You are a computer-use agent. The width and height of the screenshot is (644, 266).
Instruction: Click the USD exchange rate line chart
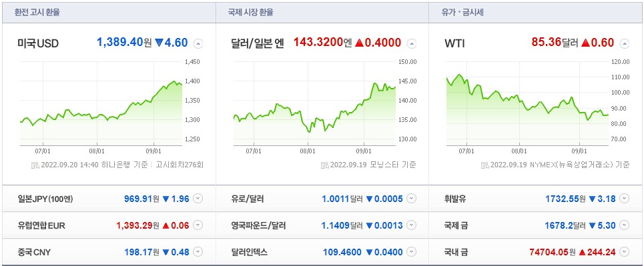point(101,103)
